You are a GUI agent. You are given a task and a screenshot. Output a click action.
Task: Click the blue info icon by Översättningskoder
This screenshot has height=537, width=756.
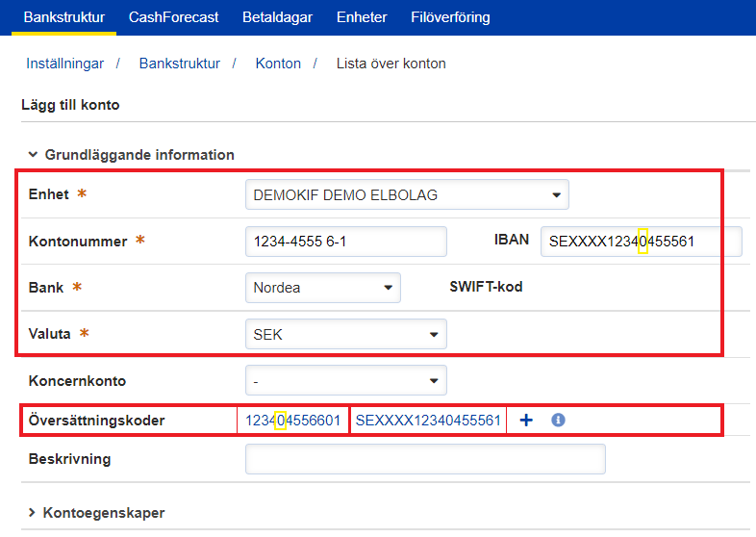[x=558, y=421]
